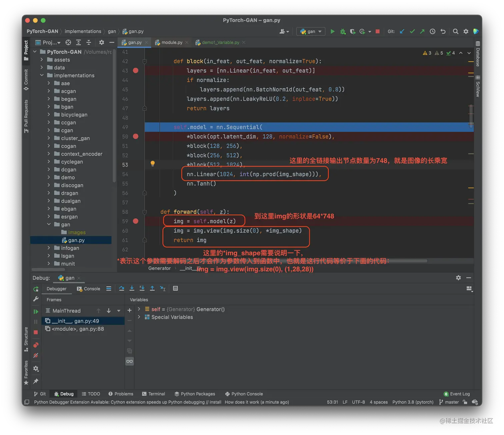Step out in debugger toolbar
This screenshot has width=504, height=435.
pos(152,288)
